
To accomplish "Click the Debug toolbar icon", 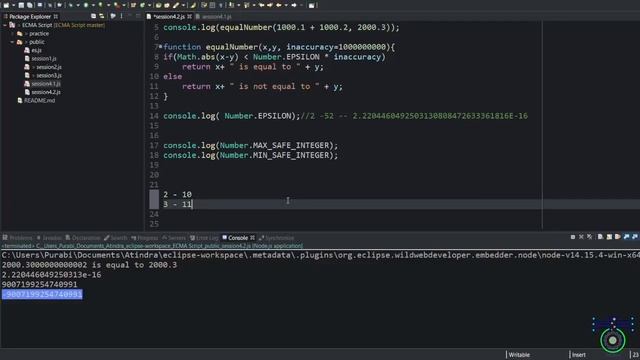I will tap(71, 5).
